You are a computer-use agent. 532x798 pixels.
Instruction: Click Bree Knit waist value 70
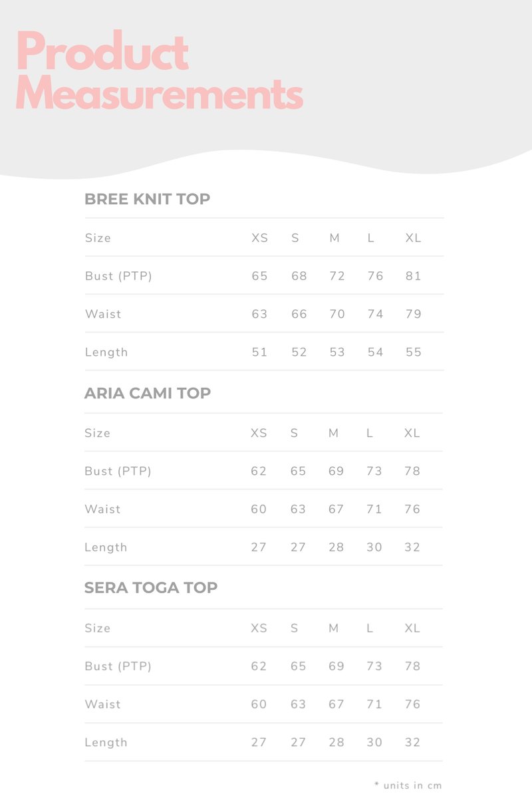coord(337,314)
